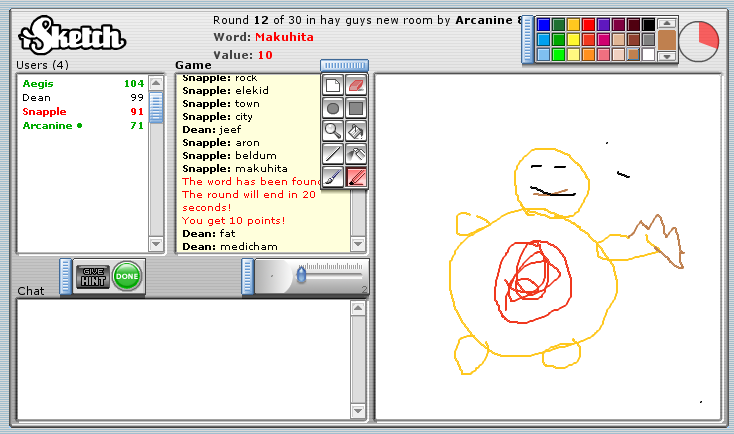Select the paint bucket fill tool
The height and width of the screenshot is (434, 734).
pyautogui.click(x=356, y=132)
